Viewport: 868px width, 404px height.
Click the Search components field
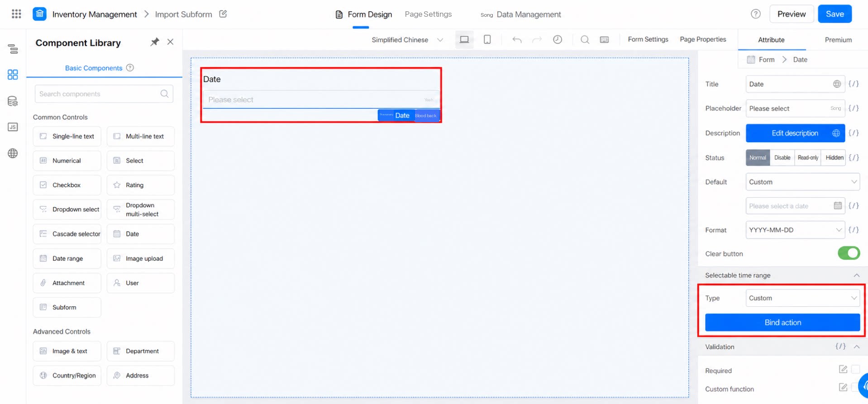coord(104,94)
